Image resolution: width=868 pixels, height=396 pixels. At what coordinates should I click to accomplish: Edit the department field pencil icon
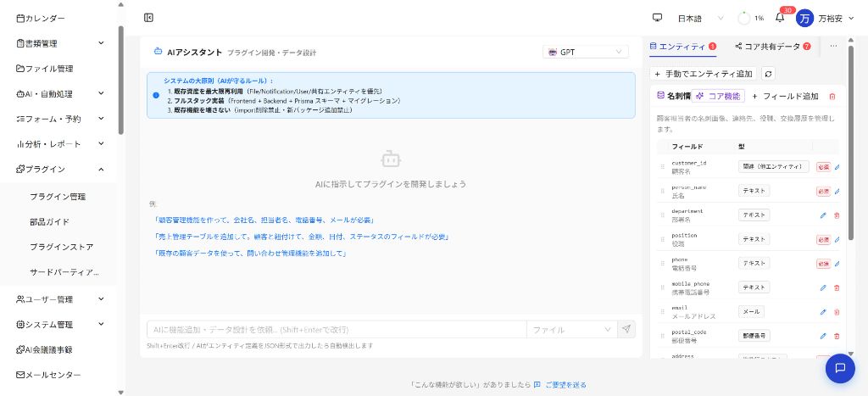point(823,215)
